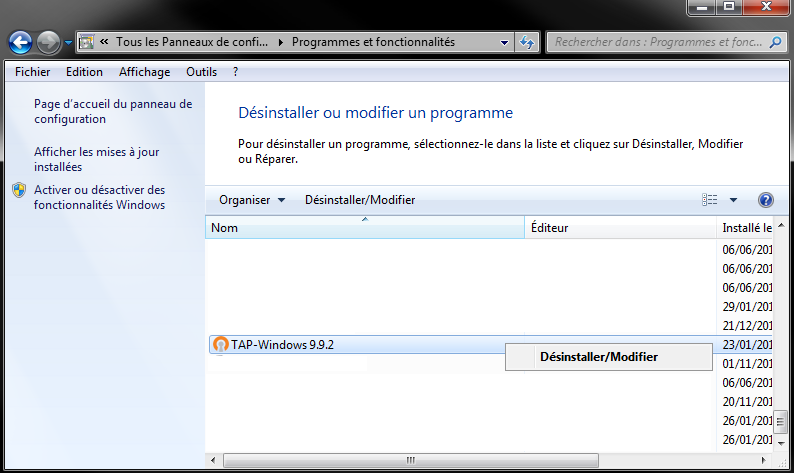Click the date 20/11 in Installé le column
Viewport: 794px width, 473px height.
pos(747,402)
